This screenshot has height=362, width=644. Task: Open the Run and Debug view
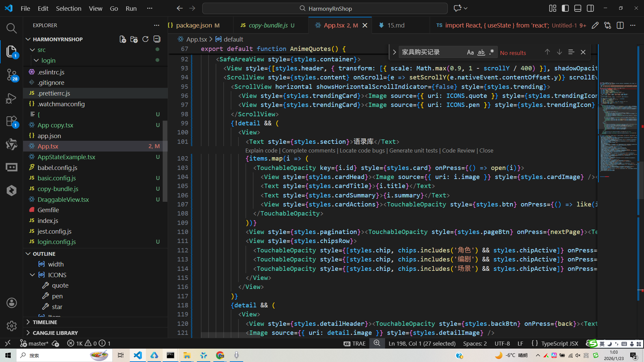tap(11, 98)
